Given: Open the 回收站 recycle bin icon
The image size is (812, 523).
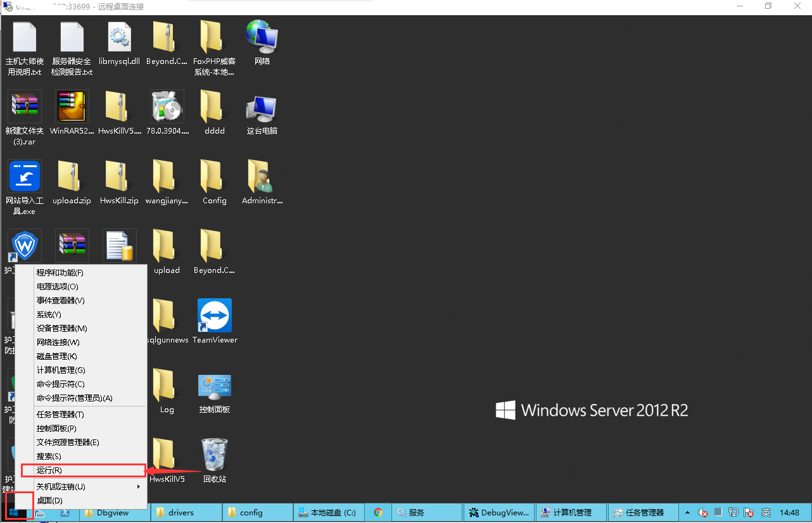Looking at the screenshot, I should click(215, 455).
